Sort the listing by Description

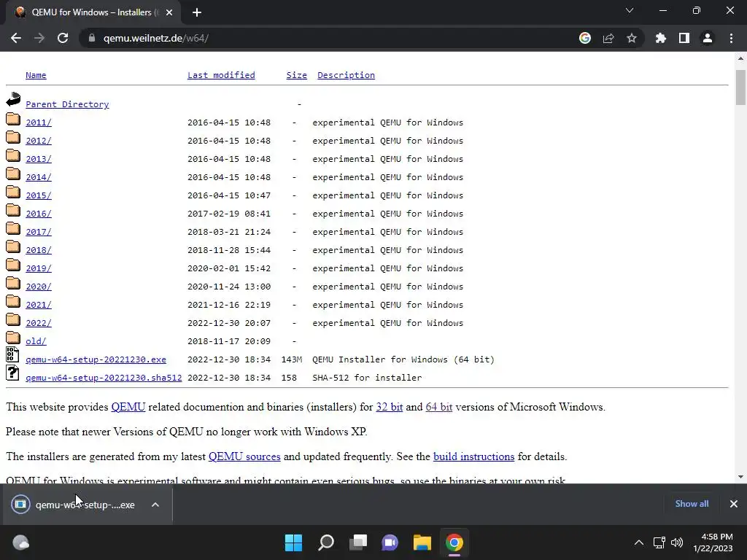[346, 75]
